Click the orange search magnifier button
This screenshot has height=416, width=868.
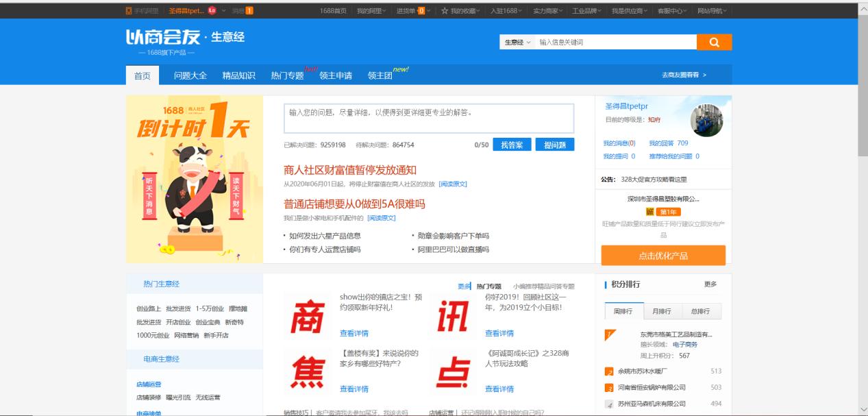(712, 42)
